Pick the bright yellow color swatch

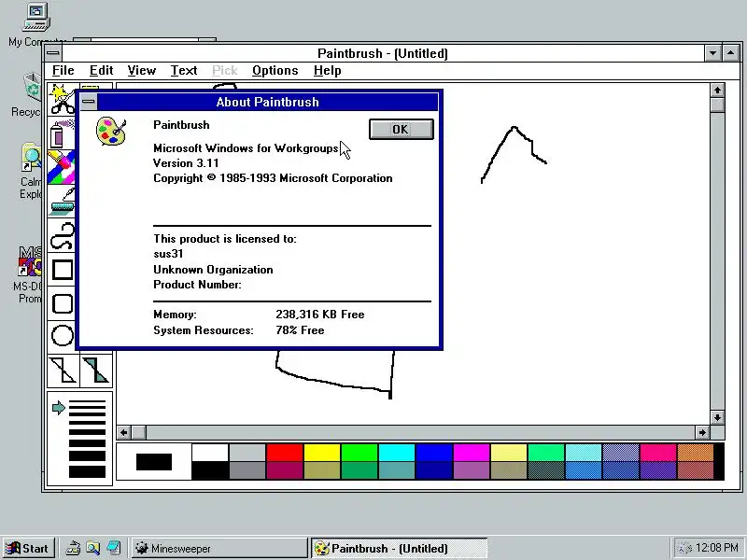click(321, 453)
